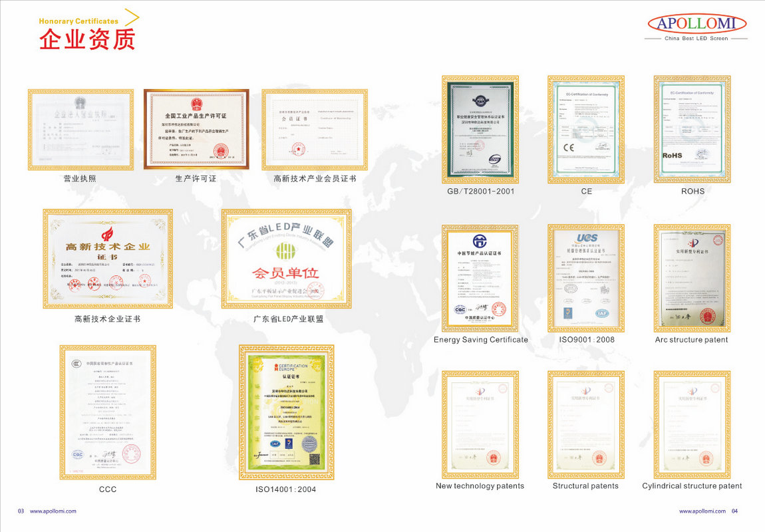Click the Cylindrical structure patent caption
This screenshot has height=532, width=765.
click(692, 485)
